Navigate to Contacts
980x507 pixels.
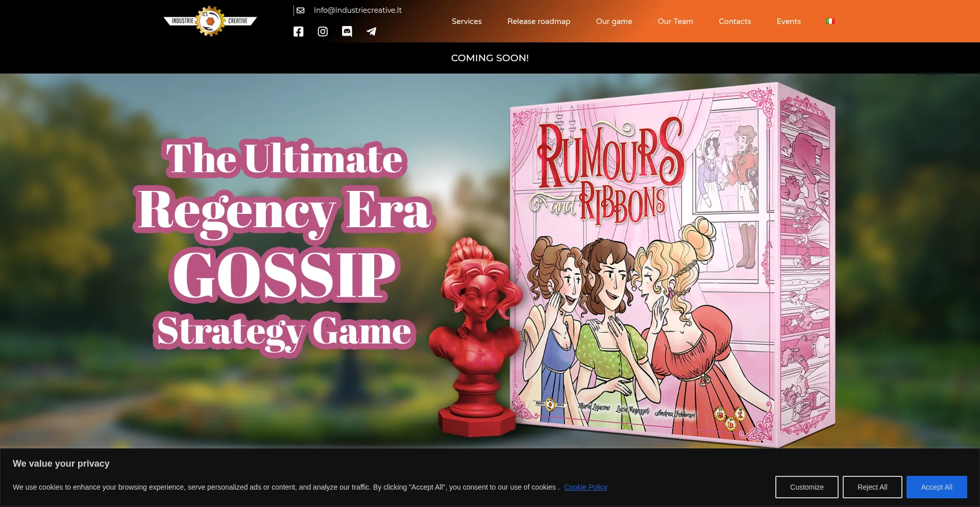pyautogui.click(x=734, y=21)
